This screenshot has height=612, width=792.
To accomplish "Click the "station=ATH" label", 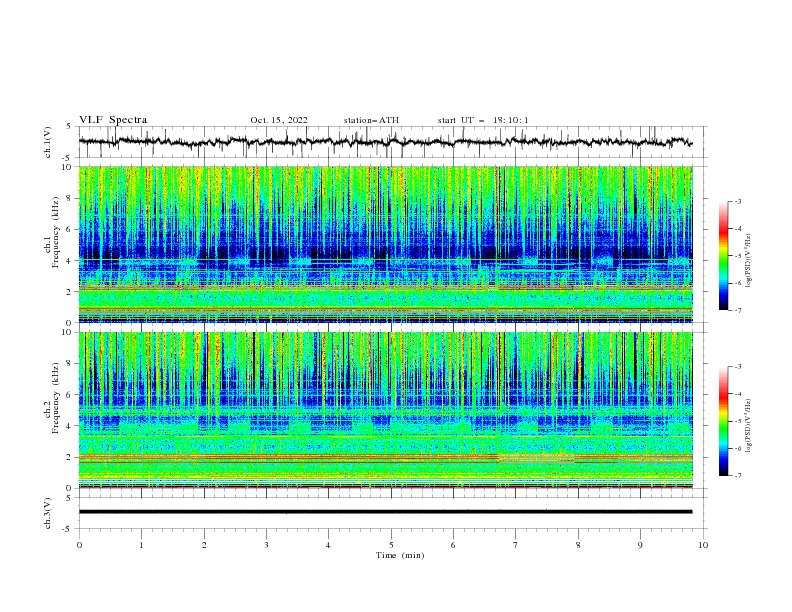I will 371,120.
